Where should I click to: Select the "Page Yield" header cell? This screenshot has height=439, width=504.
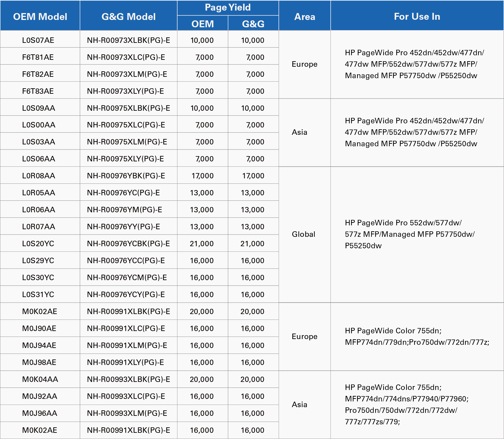[x=228, y=8]
